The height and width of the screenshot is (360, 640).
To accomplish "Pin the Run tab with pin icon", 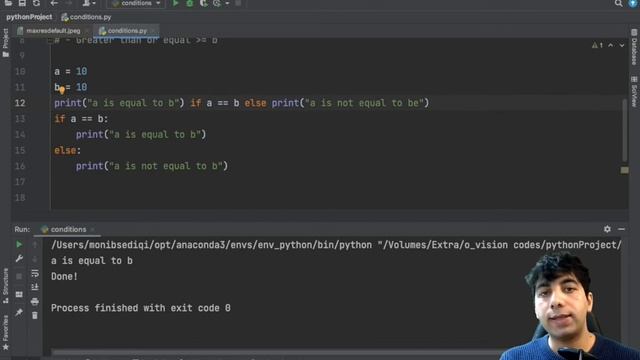I will coord(19,312).
